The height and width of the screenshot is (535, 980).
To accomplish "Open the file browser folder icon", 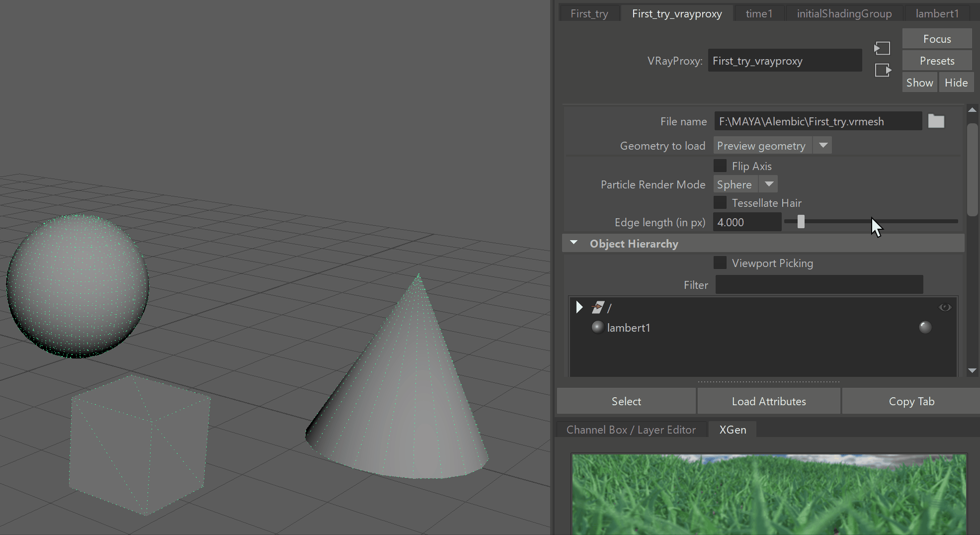I will [x=936, y=121].
